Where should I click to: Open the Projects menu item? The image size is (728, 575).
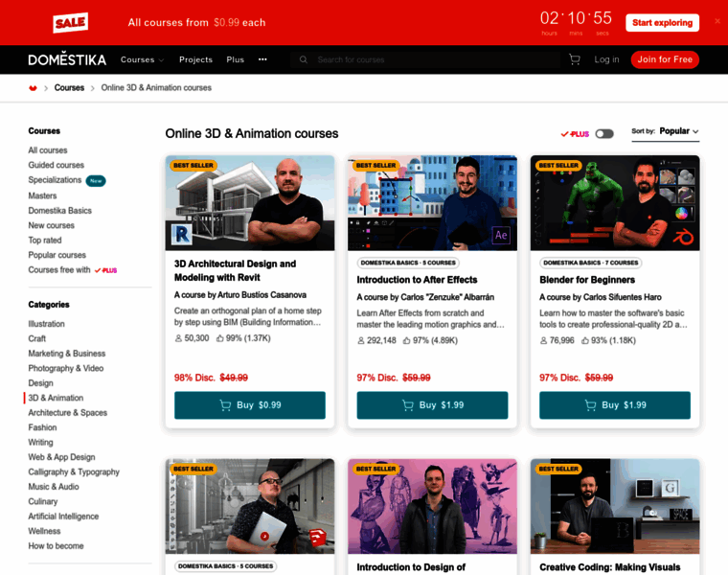(x=195, y=59)
